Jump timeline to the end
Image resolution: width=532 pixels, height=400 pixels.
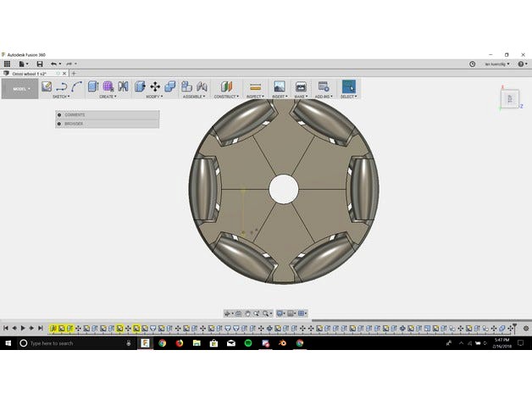pyautogui.click(x=41, y=328)
